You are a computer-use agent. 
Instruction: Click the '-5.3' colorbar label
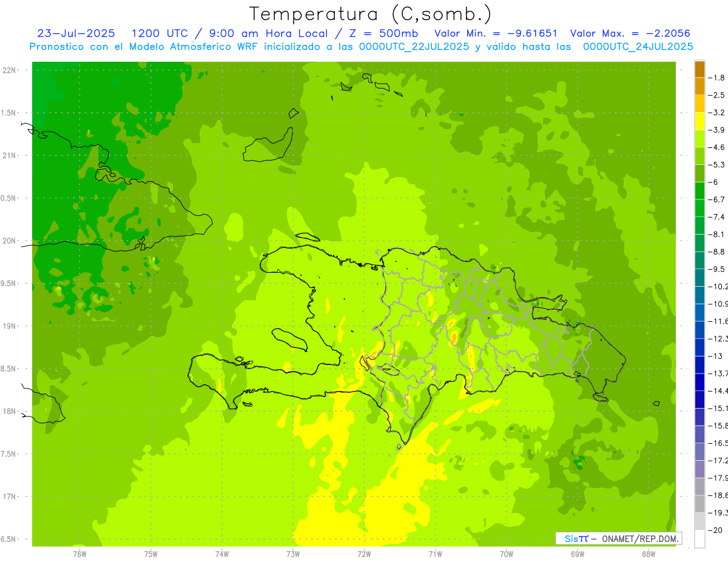[x=716, y=165]
